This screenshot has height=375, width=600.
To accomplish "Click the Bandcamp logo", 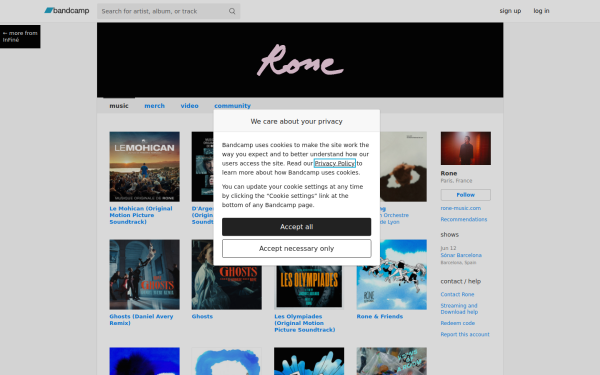I will [67, 11].
